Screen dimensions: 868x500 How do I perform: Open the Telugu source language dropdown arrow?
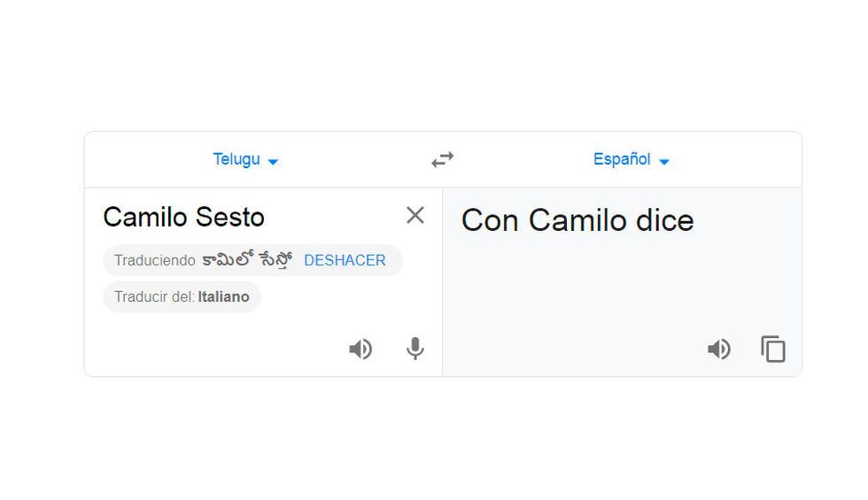click(x=273, y=162)
